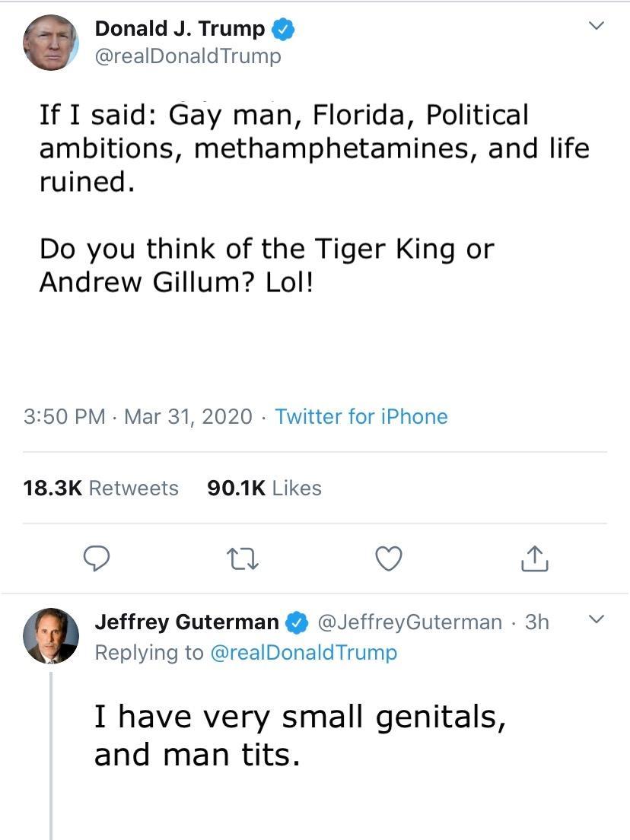The image size is (630, 840).
Task: Click the 3:50 PM Mar 31 timestamp
Action: [x=138, y=417]
